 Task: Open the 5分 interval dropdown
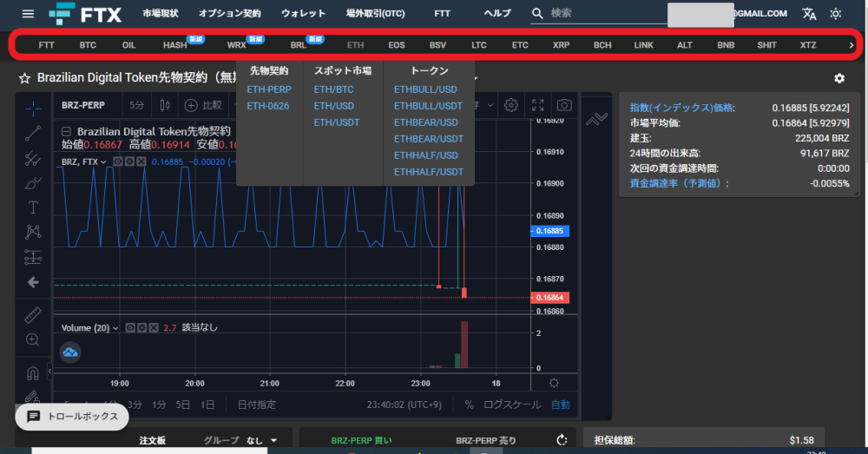(137, 105)
